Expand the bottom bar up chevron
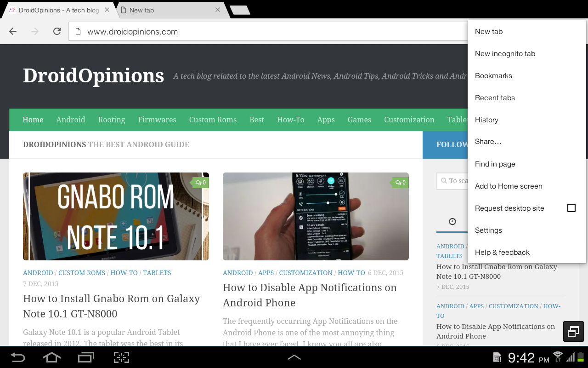The width and height of the screenshot is (588, 368). (294, 357)
